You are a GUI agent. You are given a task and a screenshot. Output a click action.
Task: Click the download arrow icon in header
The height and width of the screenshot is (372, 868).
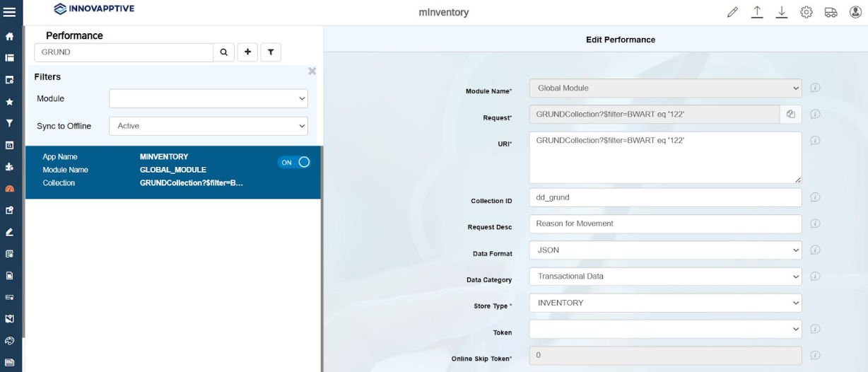click(x=782, y=12)
